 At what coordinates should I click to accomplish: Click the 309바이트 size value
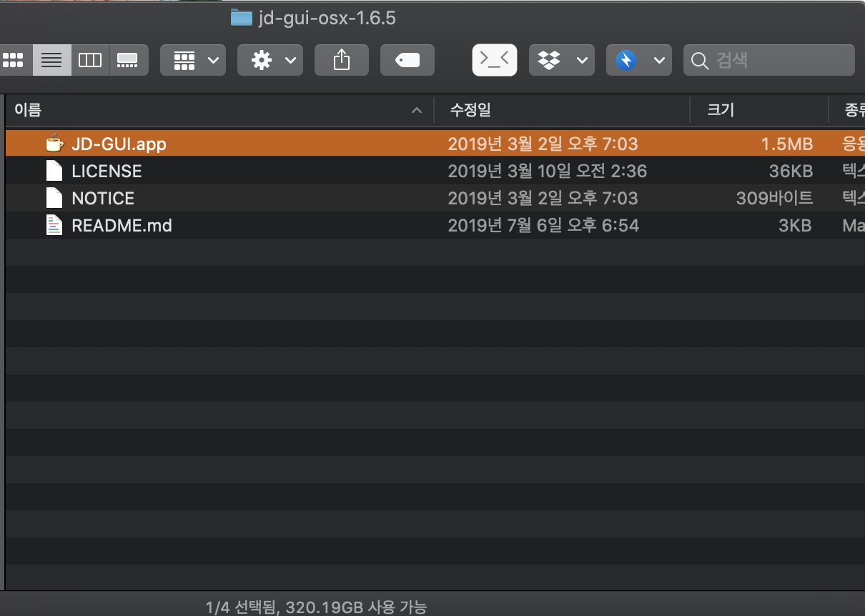(774, 199)
